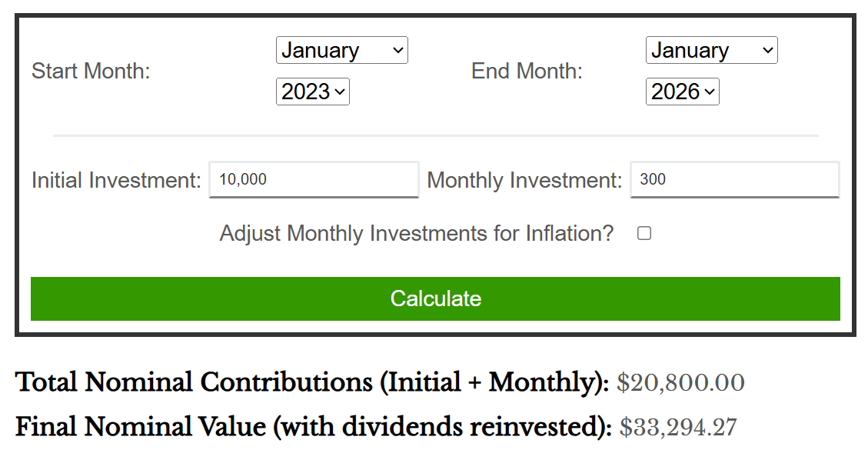Screen dimensions: 868x450
Task: Open the start year 2023 dropdown
Action: (312, 92)
